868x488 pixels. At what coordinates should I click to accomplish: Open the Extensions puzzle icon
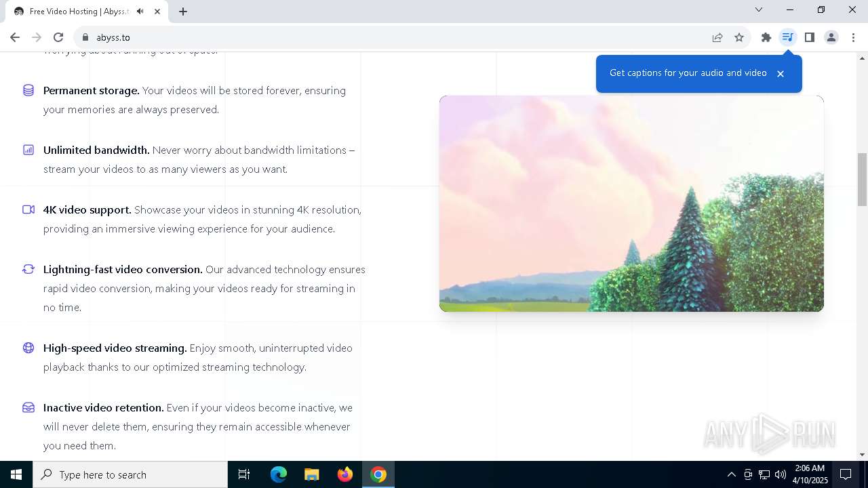pyautogui.click(x=766, y=37)
